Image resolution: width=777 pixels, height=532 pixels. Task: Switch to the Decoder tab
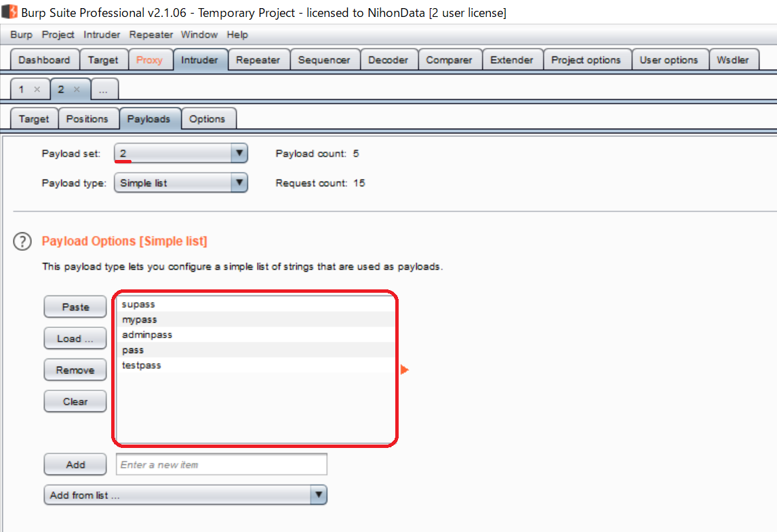(388, 60)
